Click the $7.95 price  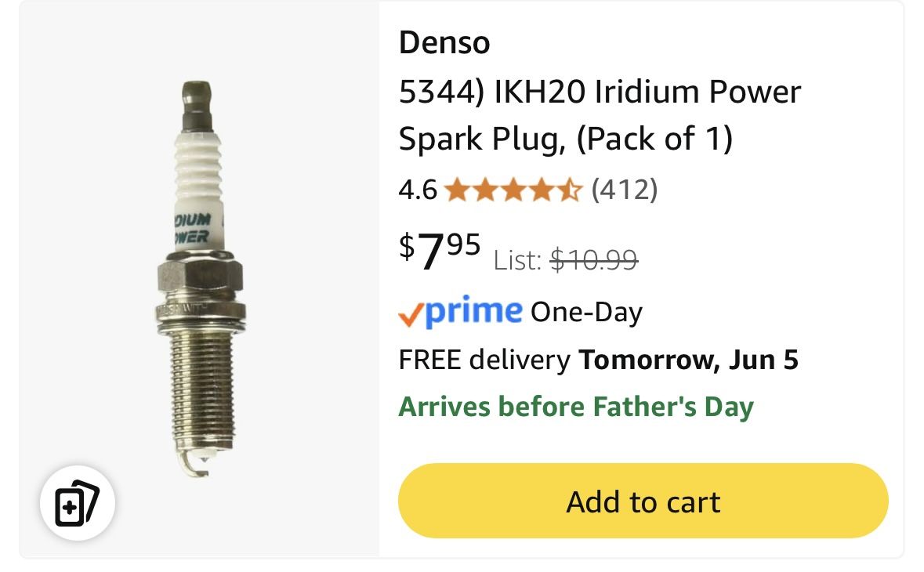tap(440, 252)
